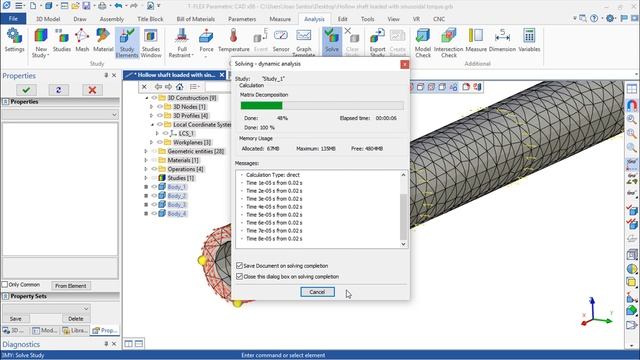Create a New Study

41,42
